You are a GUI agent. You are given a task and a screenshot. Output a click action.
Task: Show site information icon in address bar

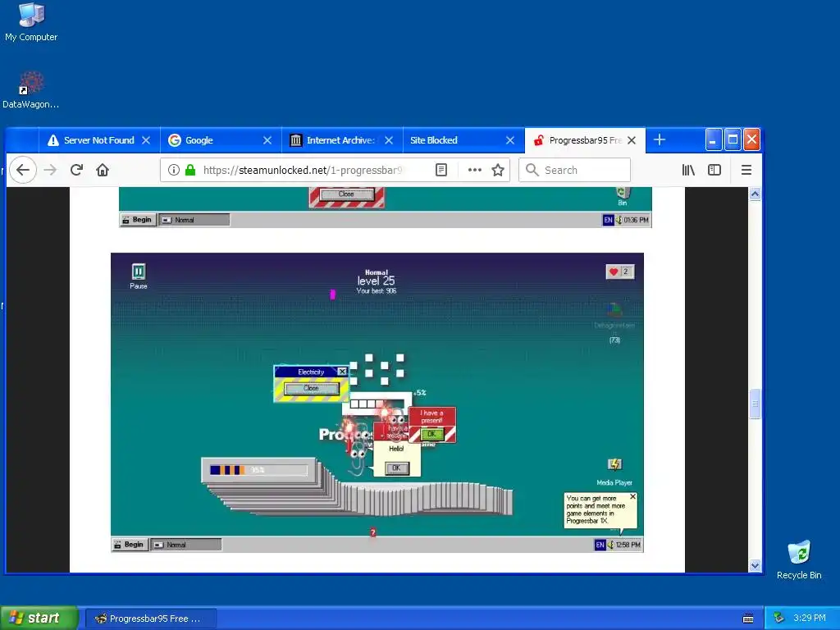(174, 170)
